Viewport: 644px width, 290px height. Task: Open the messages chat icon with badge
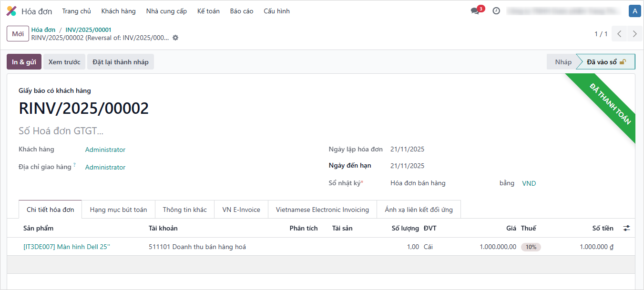(475, 11)
